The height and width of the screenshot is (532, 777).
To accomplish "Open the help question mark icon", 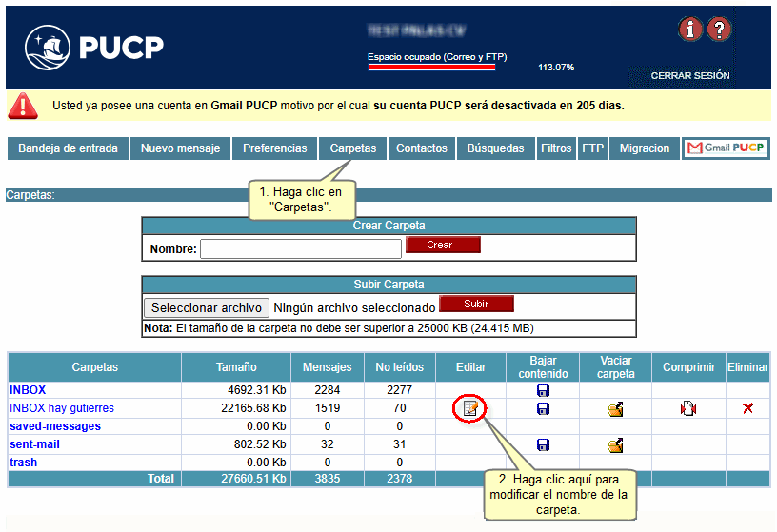I will [x=720, y=30].
